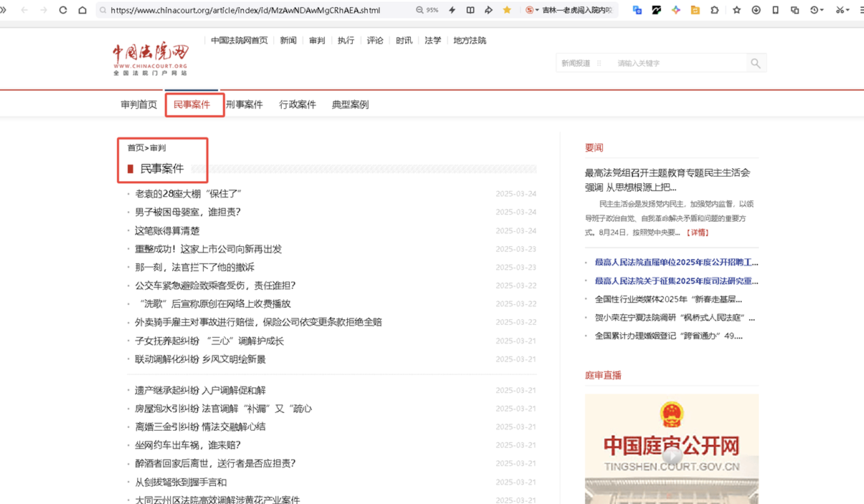Switch to the 刑事案件 tab
The width and height of the screenshot is (864, 504).
pyautogui.click(x=244, y=104)
